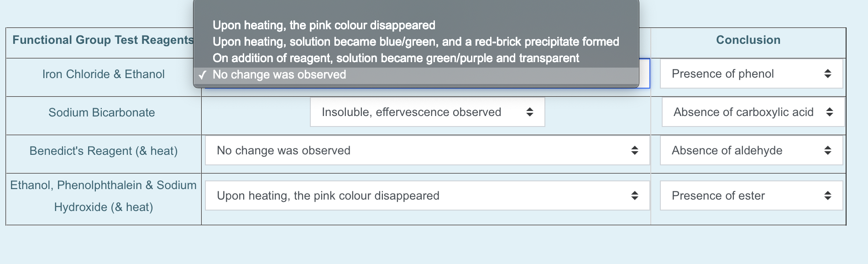Click the Conclusion column header
The height and width of the screenshot is (264, 868).
click(x=747, y=40)
